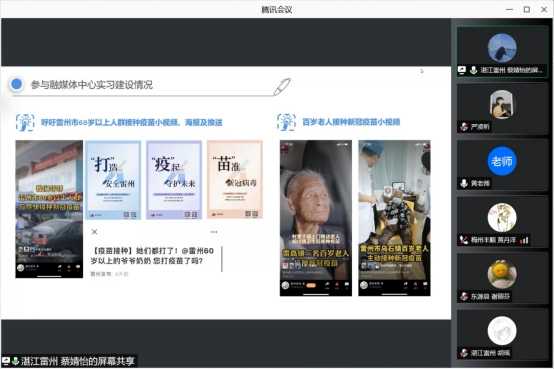This screenshot has width=554, height=369.
Task: Click the muted mic icon beside 梅州丰顺 黄丹洋
Action: [x=464, y=240]
